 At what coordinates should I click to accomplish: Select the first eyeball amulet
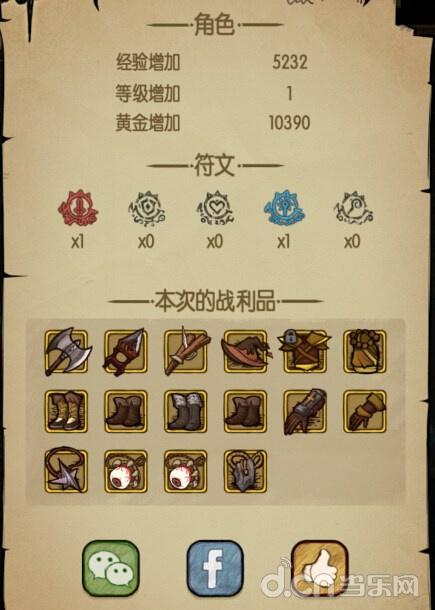pos(126,471)
